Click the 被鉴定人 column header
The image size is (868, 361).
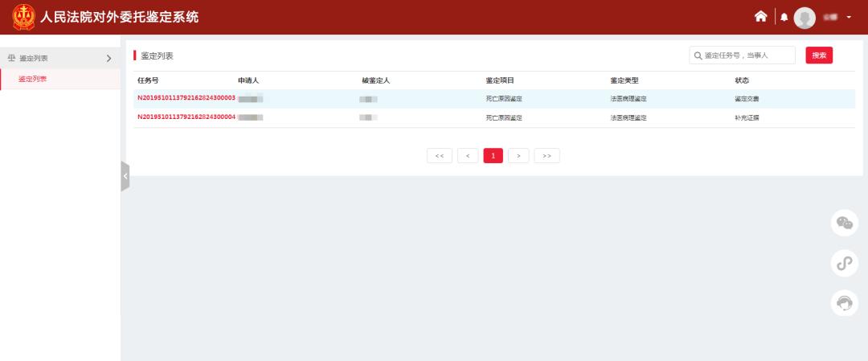pyautogui.click(x=376, y=81)
